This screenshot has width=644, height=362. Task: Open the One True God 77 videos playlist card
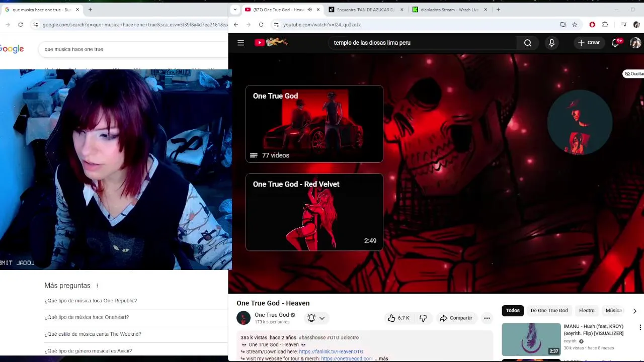[314, 124]
